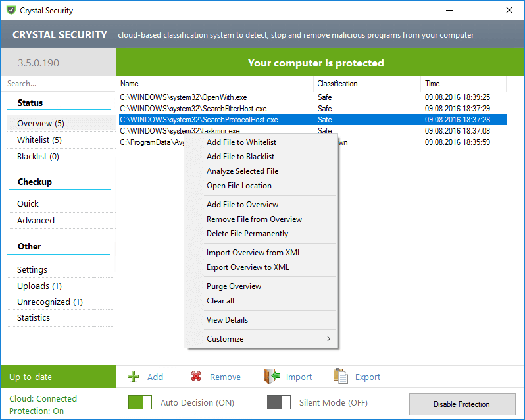Click the 09.08.2016 18:39:25 time cell
525x420 pixels.
pos(457,97)
